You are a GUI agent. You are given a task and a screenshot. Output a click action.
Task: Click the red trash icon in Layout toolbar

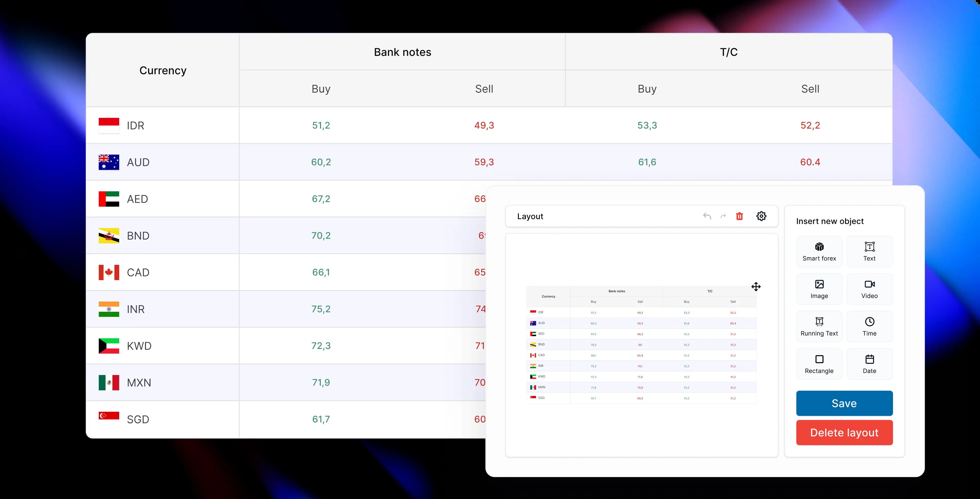(739, 216)
